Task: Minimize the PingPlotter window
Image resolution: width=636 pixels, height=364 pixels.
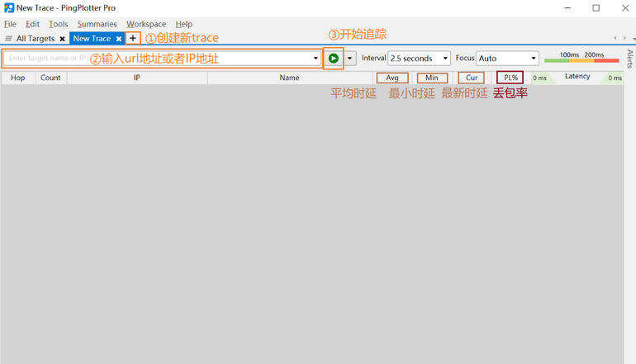Action: (567, 8)
